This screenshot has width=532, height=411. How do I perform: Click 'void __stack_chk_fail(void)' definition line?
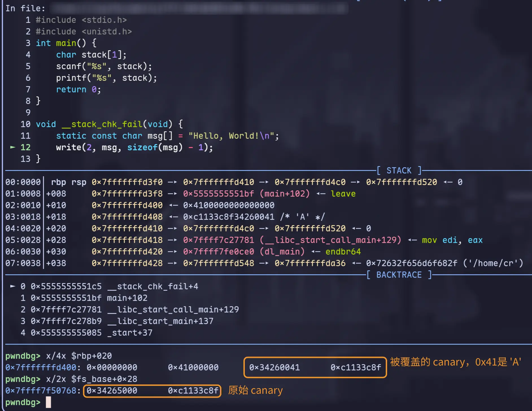click(104, 124)
